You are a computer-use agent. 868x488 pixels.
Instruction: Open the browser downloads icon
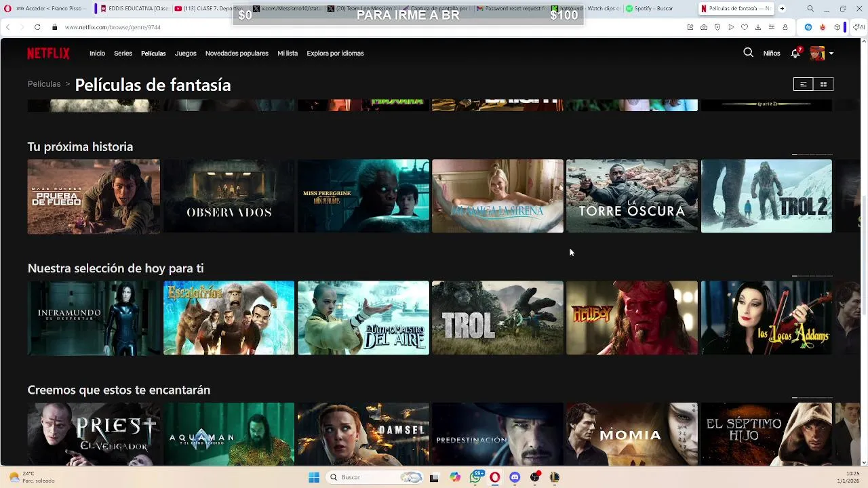758,27
